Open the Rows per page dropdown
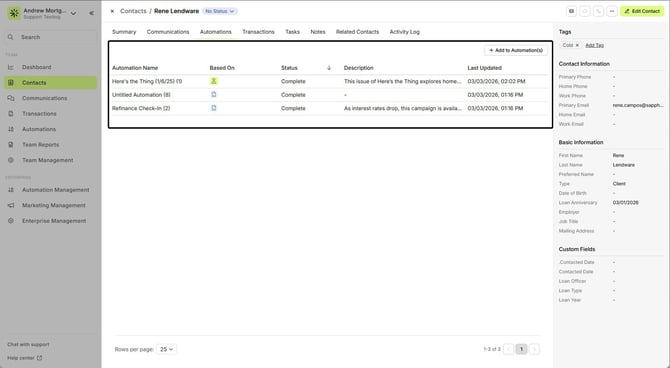The image size is (670, 368). (x=167, y=349)
